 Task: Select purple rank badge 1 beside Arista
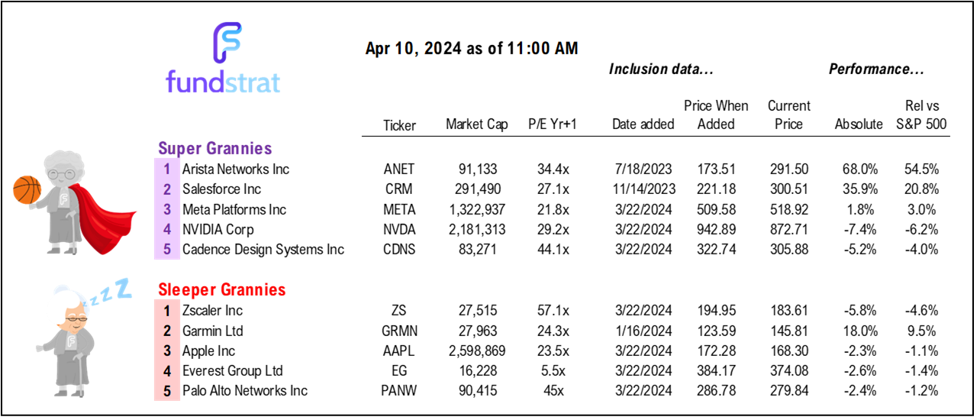166,169
